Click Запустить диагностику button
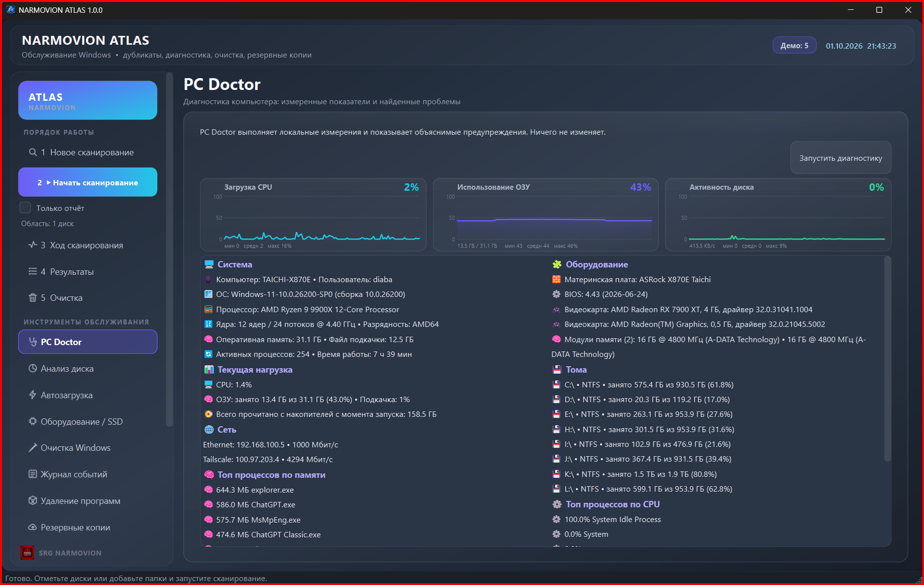 (840, 158)
